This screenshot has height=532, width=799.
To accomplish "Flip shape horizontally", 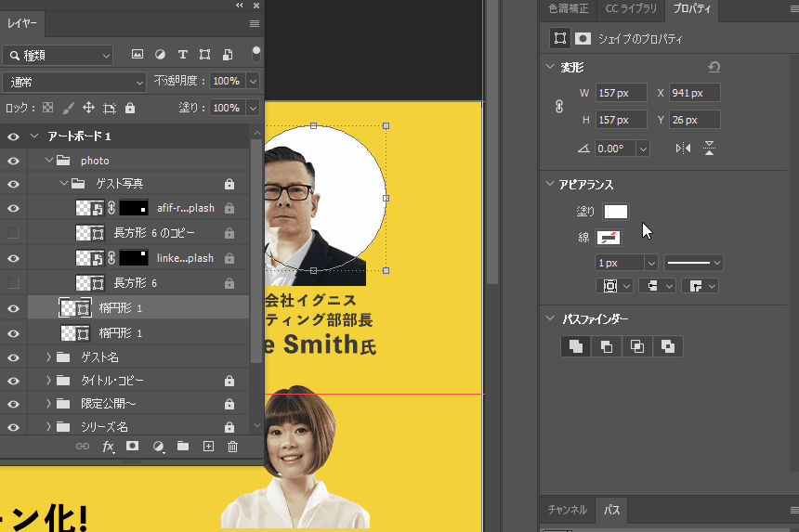I will pos(683,149).
